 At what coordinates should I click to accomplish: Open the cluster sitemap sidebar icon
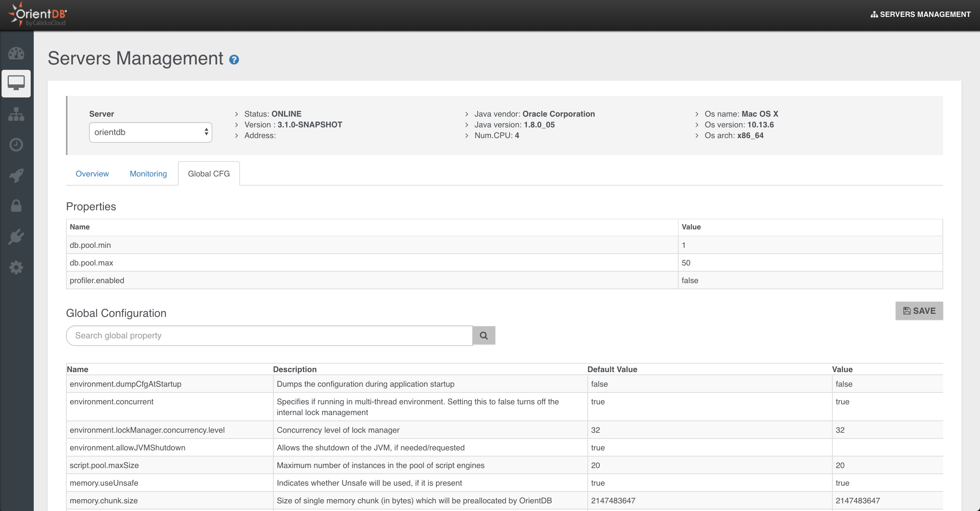[16, 114]
